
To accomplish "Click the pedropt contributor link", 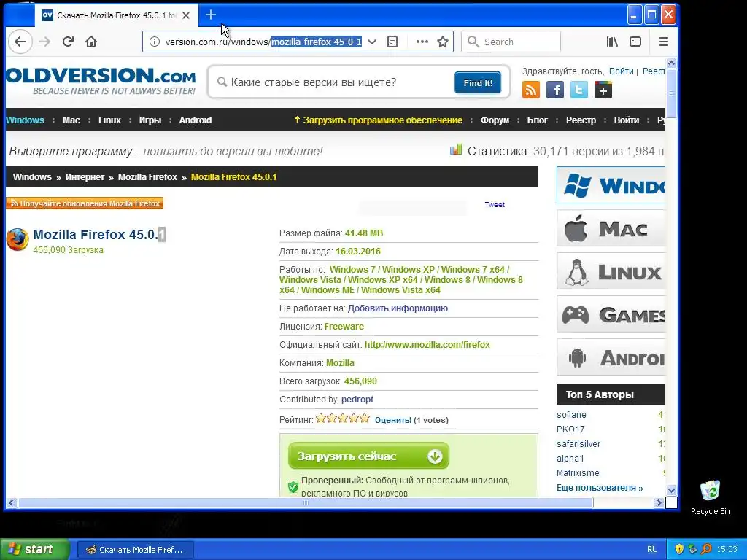I will [x=357, y=399].
